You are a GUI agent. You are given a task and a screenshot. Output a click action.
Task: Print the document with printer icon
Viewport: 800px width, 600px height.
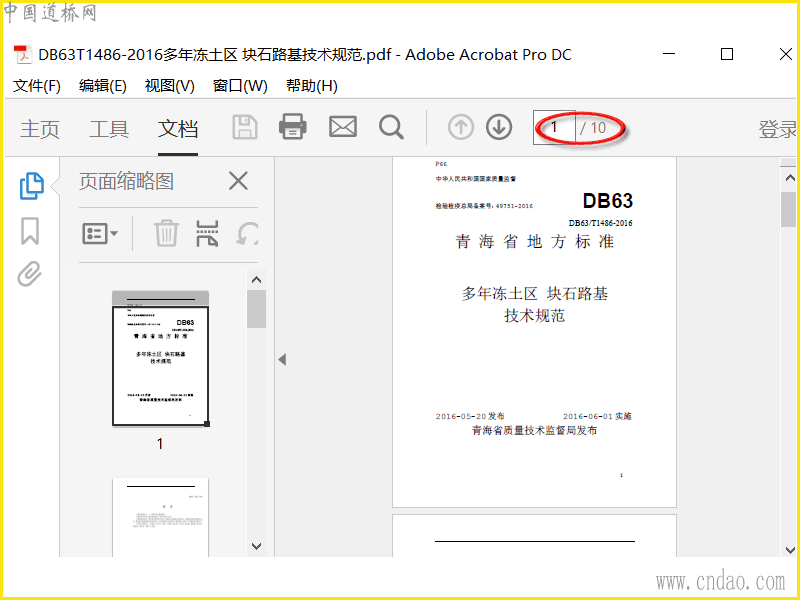tap(293, 127)
